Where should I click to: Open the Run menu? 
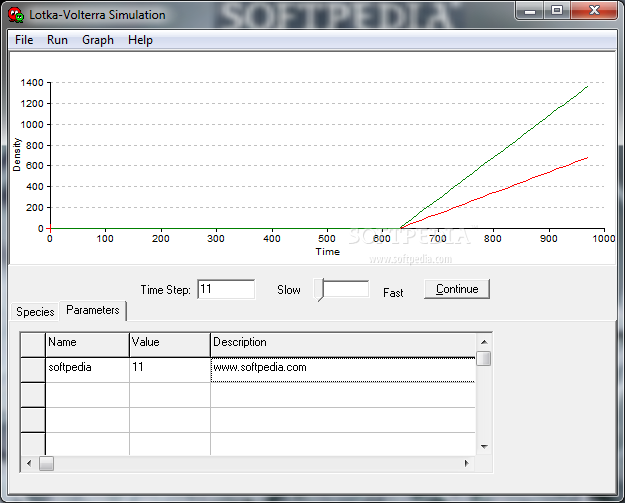click(x=57, y=40)
